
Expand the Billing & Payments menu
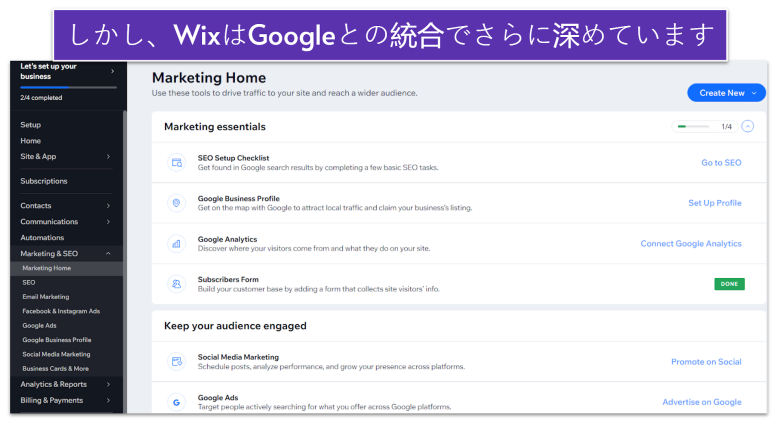click(x=108, y=400)
